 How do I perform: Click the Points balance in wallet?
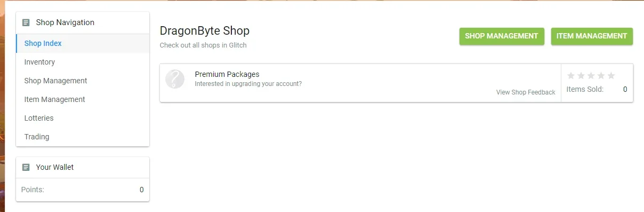tap(141, 190)
